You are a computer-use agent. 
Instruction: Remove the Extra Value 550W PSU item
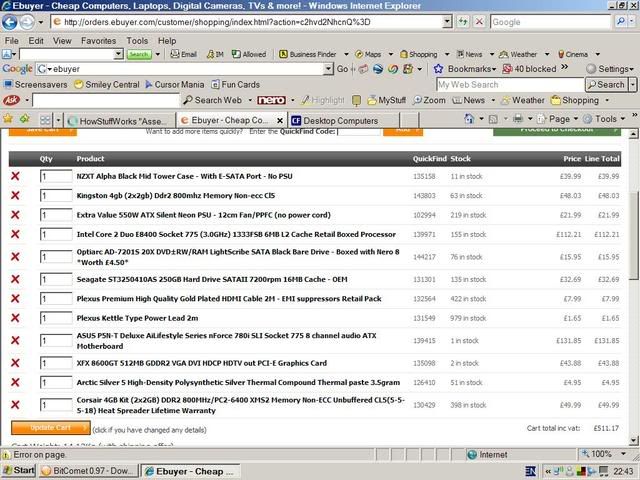(x=15, y=215)
